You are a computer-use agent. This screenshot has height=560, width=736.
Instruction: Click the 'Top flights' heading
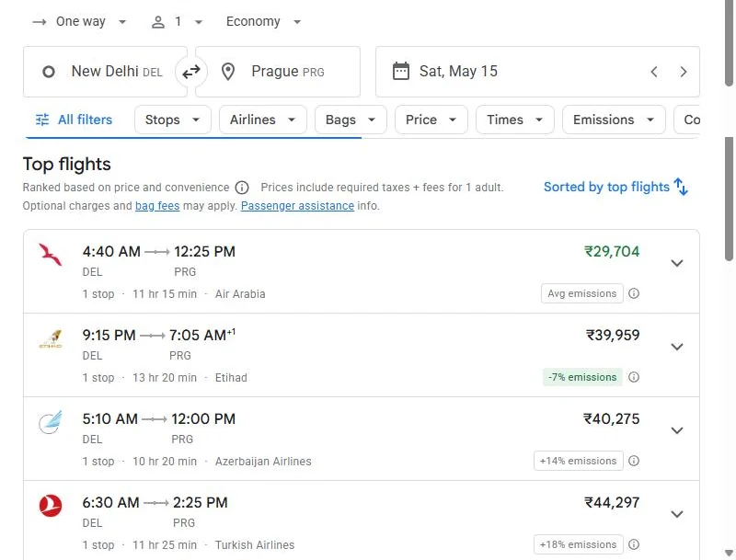[x=66, y=165]
